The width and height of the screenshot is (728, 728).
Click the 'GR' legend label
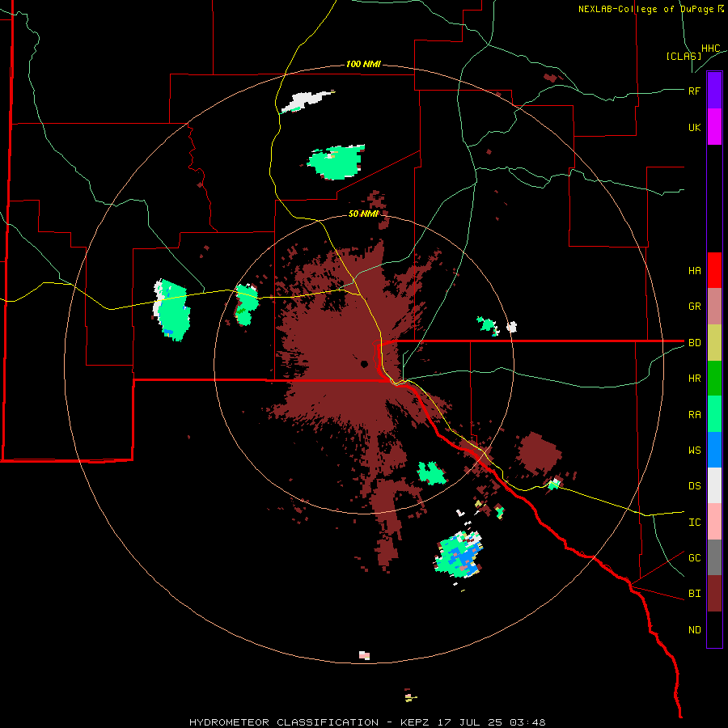(694, 307)
